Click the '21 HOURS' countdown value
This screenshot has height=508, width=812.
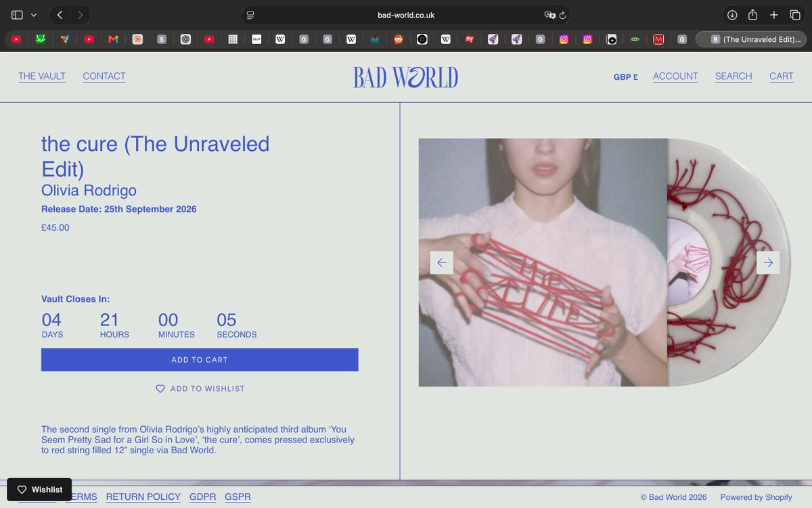[x=114, y=325]
